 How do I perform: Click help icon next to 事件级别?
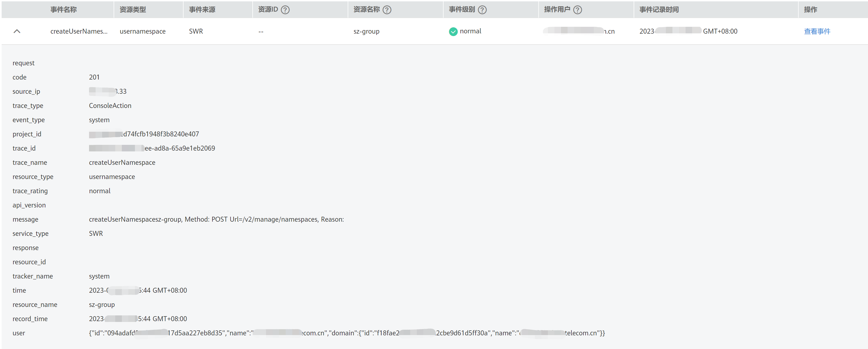coord(482,10)
